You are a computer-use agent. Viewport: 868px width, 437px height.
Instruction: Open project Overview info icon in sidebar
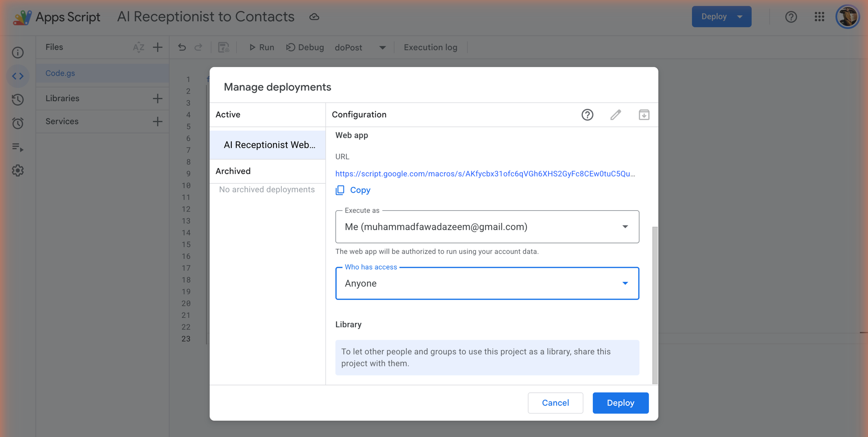click(18, 52)
